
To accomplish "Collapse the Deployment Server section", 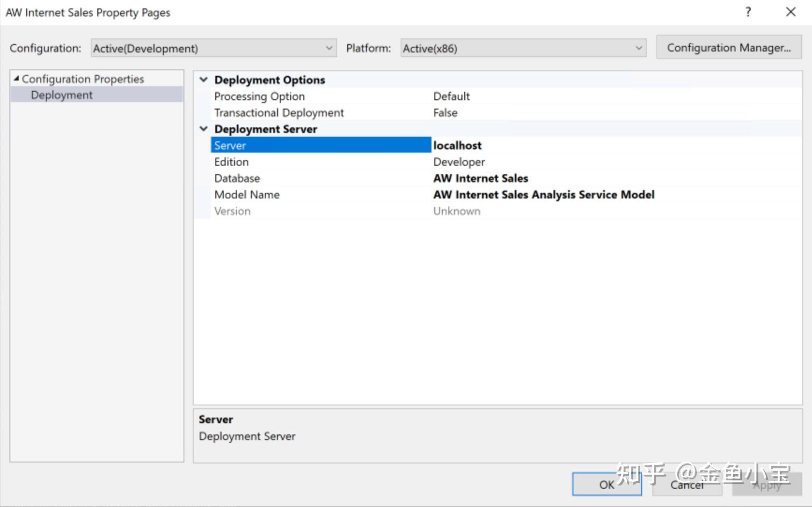I will pos(204,128).
